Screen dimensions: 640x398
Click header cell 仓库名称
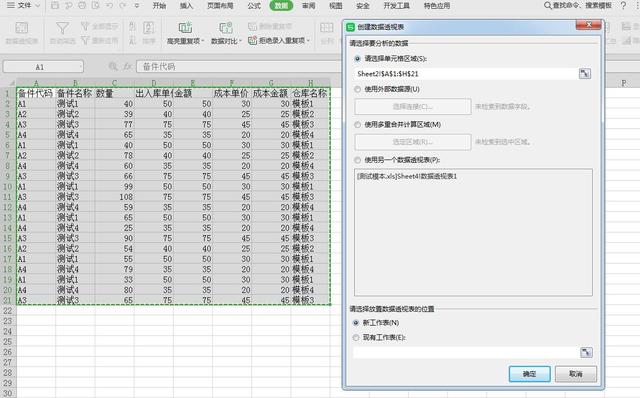point(310,93)
